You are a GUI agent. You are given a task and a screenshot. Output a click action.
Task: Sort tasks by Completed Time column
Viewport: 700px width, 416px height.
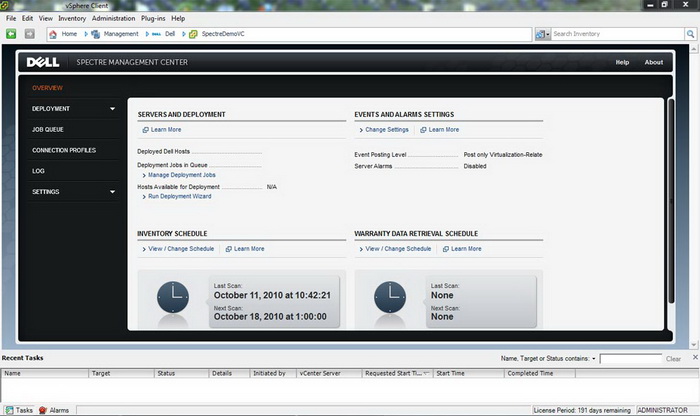click(x=539, y=373)
